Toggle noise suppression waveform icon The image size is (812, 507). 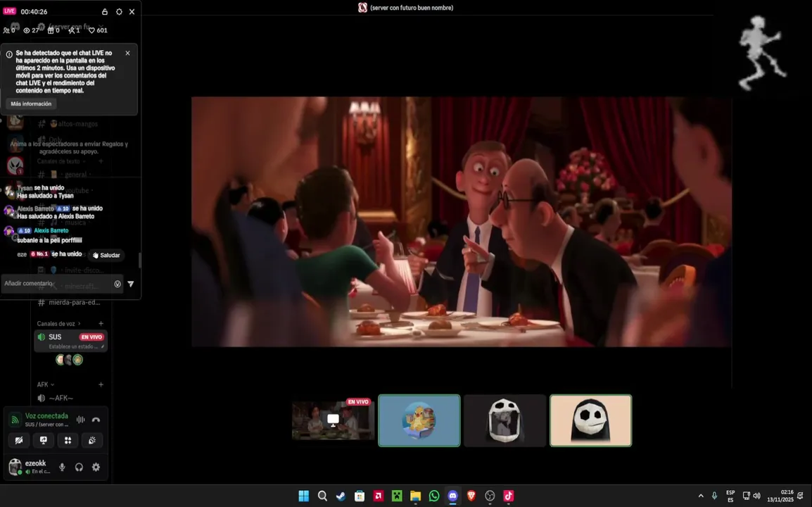(81, 420)
